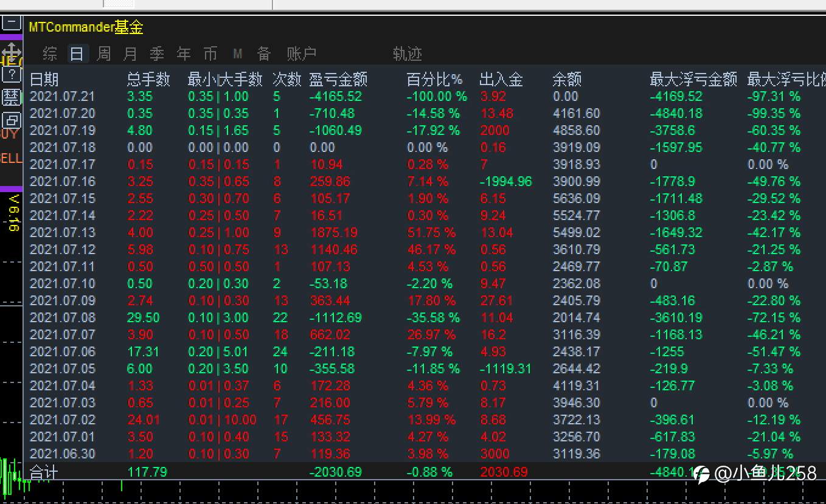Switch to the 综 summary tab

click(50, 54)
